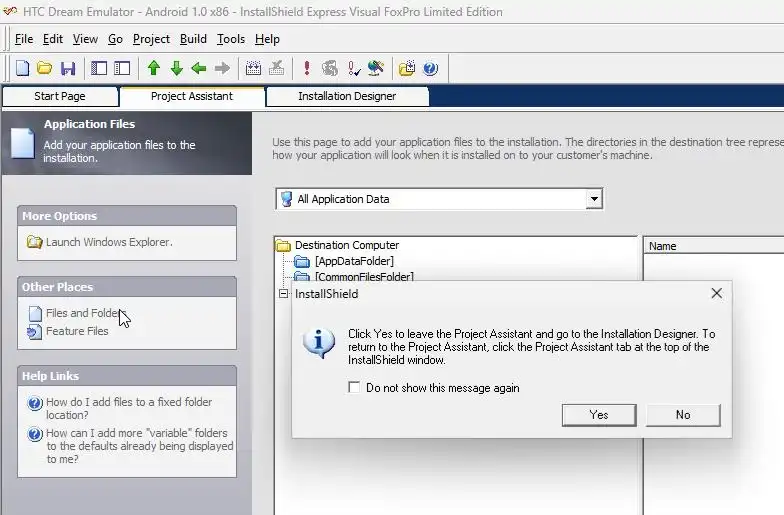Click the Launch Windows Explorer link
Viewport: 784px width, 515px height.
point(109,242)
